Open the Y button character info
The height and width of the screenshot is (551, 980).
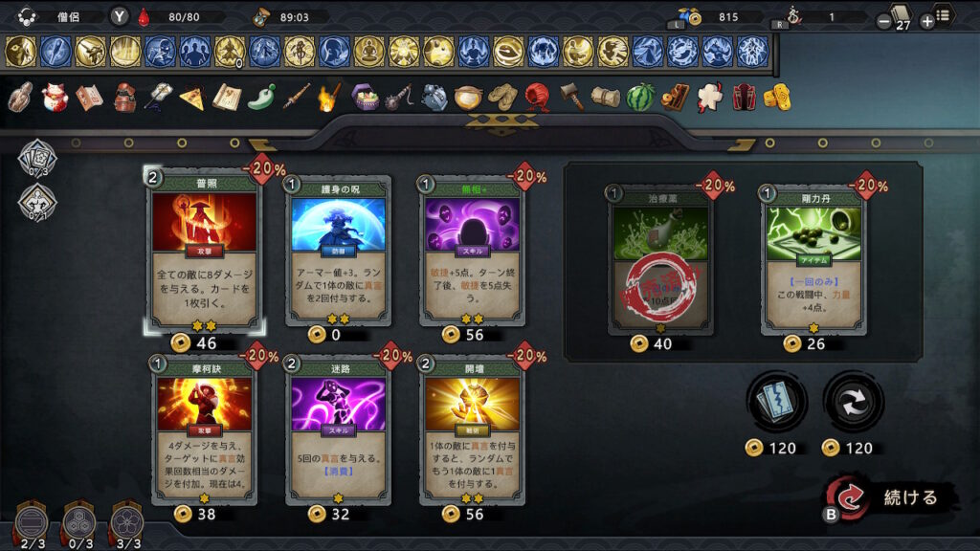[119, 17]
